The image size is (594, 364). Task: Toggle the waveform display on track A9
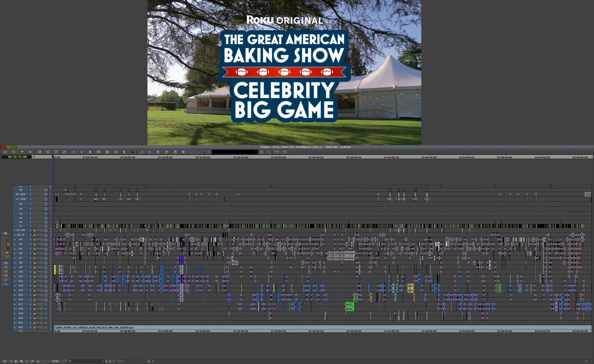coord(35,268)
